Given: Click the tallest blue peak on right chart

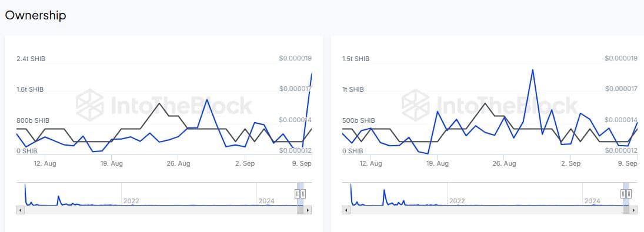Looking at the screenshot, I should [532, 70].
